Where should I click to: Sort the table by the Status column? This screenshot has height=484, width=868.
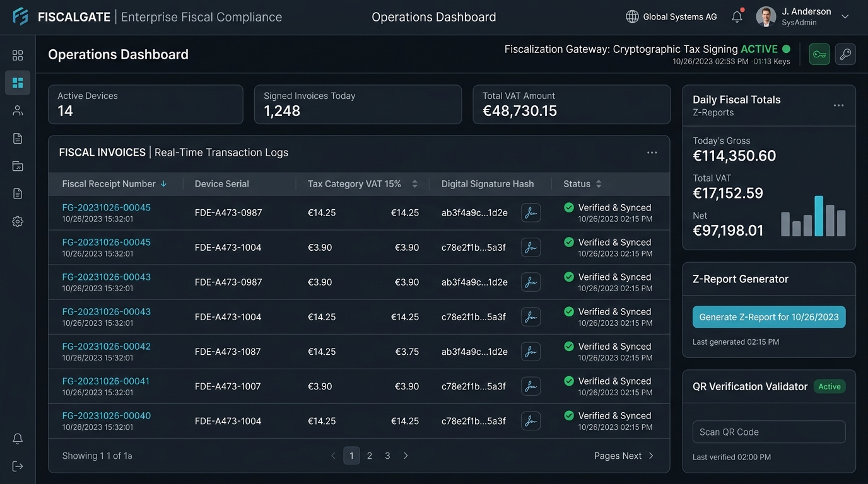coord(599,184)
